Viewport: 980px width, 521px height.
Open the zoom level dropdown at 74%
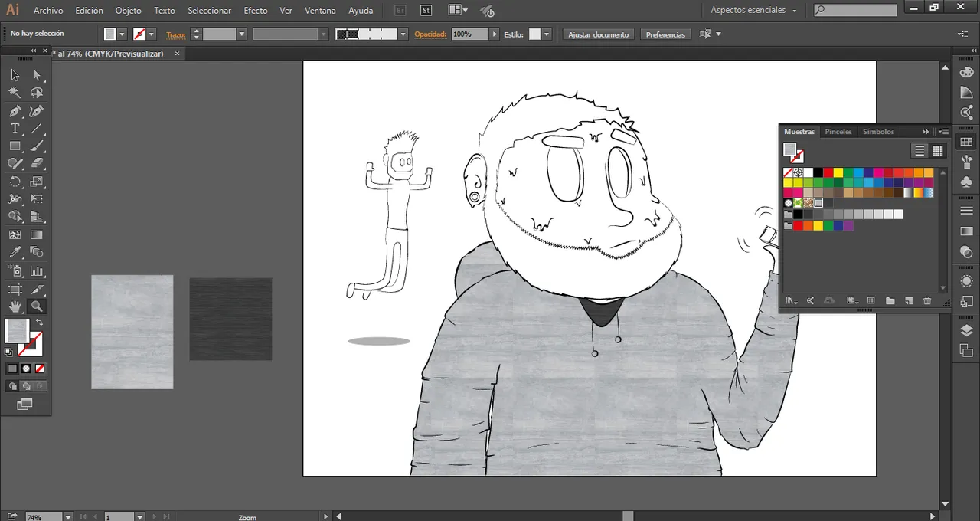(x=67, y=517)
